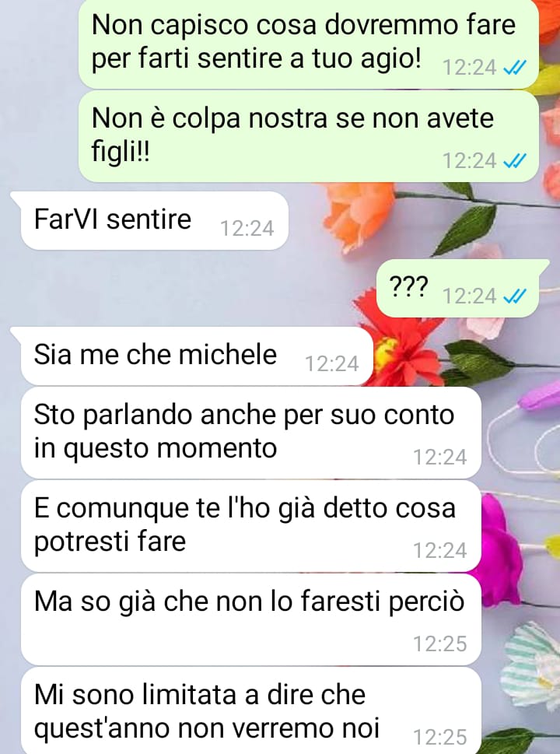Tap the blue ticks beside the '???' message

[514, 296]
